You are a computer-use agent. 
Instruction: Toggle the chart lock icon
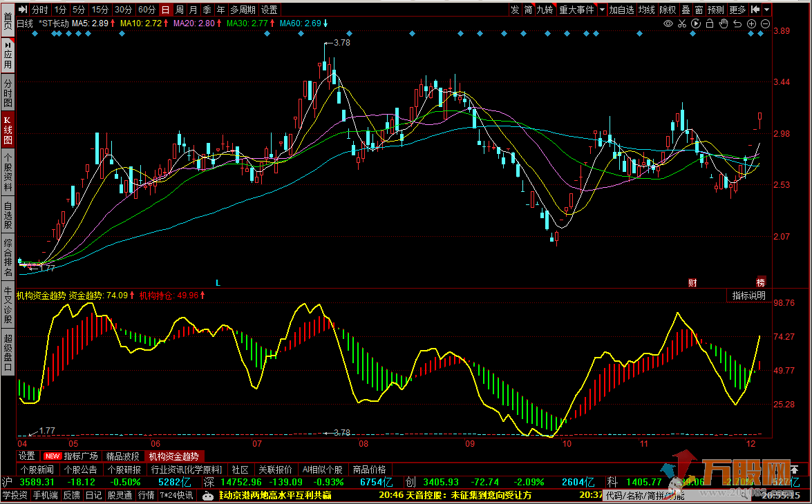710,23
